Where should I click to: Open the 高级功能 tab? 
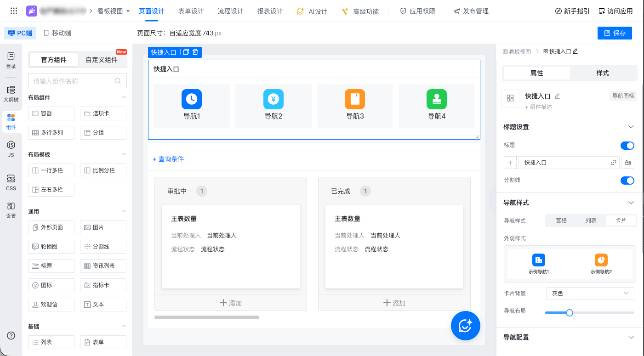coord(360,11)
